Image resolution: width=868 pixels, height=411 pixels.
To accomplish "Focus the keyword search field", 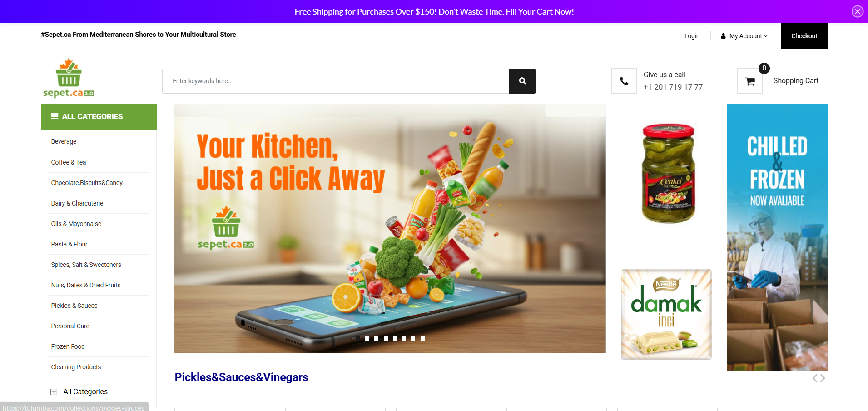I will tap(336, 81).
